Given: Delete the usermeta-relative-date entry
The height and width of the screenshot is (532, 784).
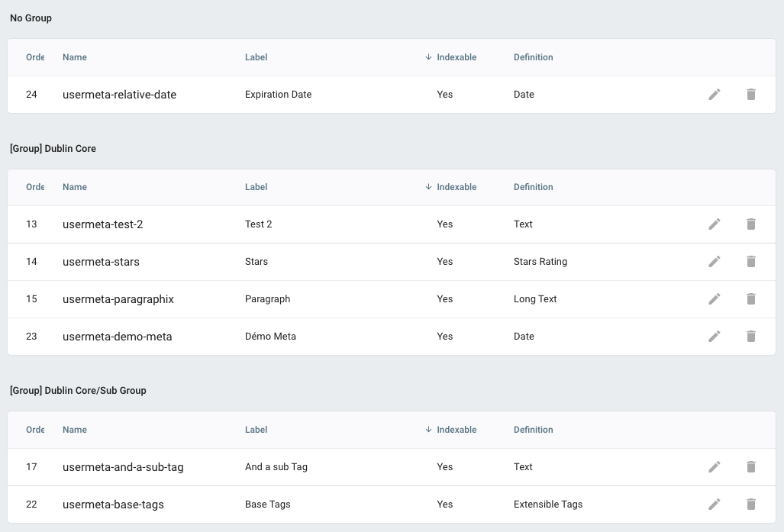Looking at the screenshot, I should click(751, 95).
